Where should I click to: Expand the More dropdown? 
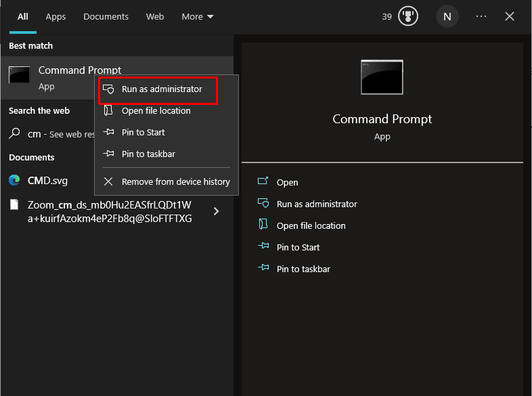click(198, 17)
